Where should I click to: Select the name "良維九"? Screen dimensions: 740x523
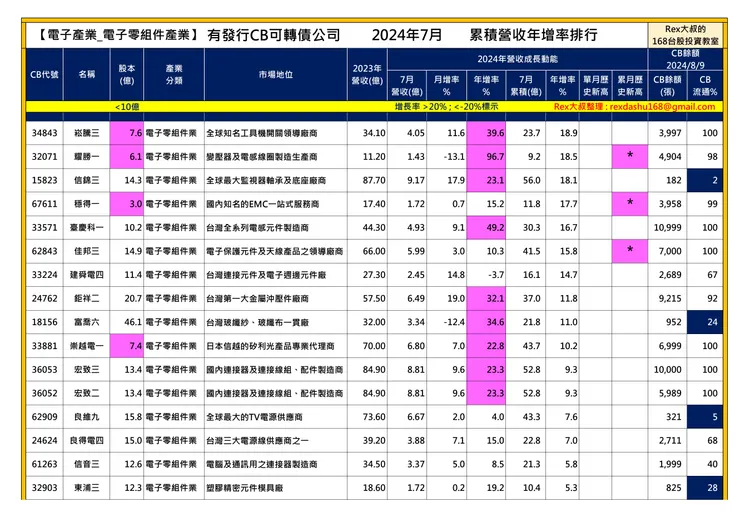(87, 417)
